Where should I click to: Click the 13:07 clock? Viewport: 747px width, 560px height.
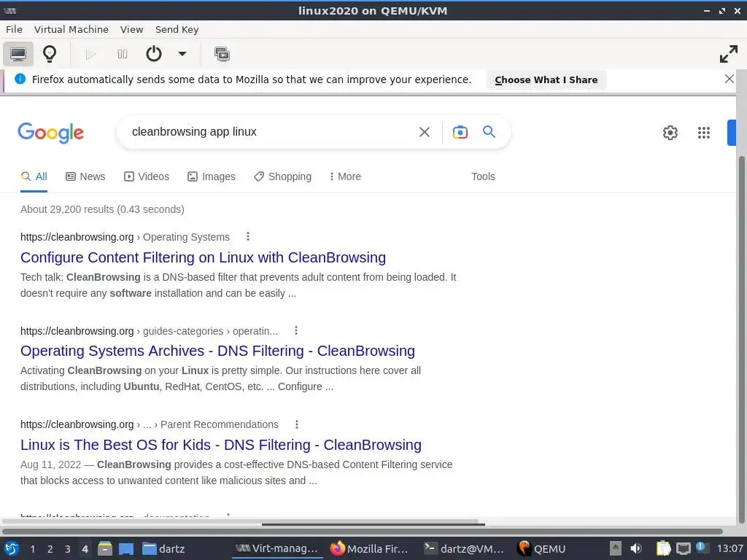pyautogui.click(x=729, y=548)
